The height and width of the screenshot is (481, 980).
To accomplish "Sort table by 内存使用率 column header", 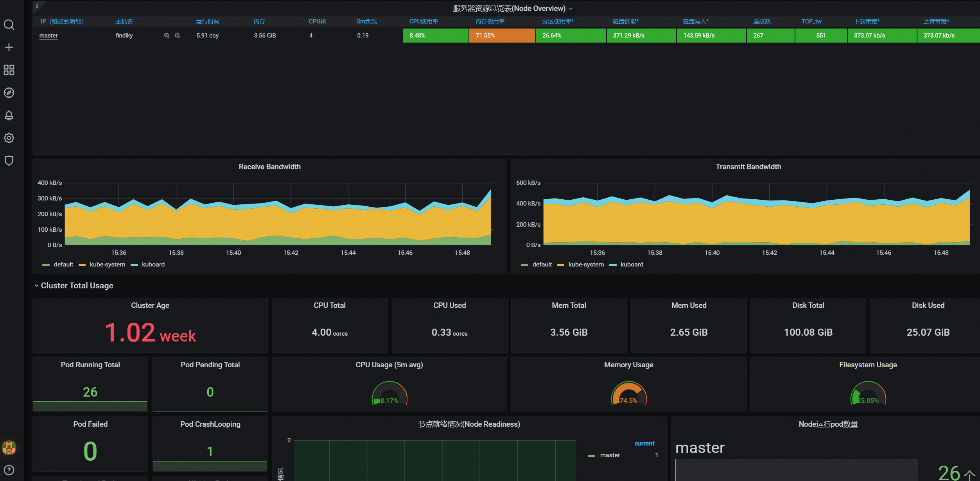I will click(490, 21).
